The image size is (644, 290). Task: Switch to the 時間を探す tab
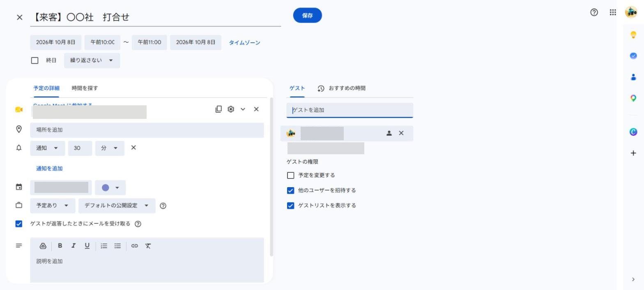point(85,88)
